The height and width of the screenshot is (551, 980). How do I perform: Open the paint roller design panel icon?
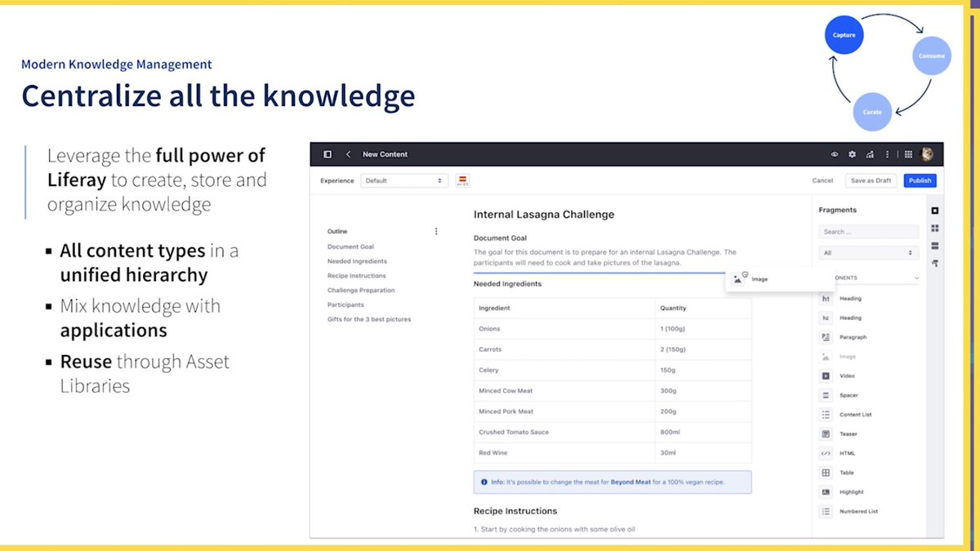pos(935,263)
